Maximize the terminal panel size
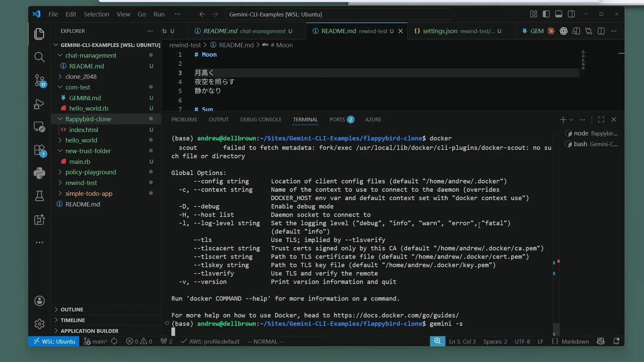This screenshot has height=362, width=644. click(x=601, y=119)
